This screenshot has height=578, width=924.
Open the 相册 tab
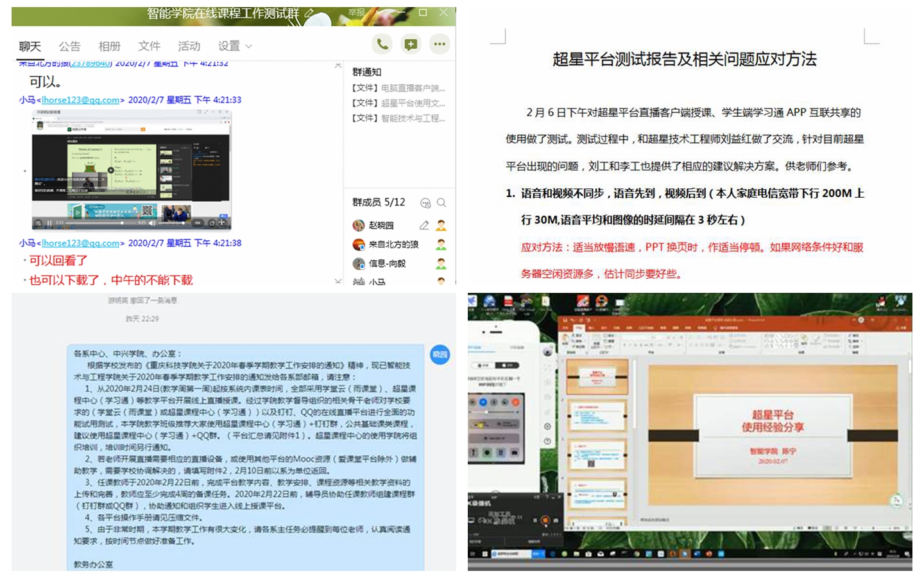109,46
